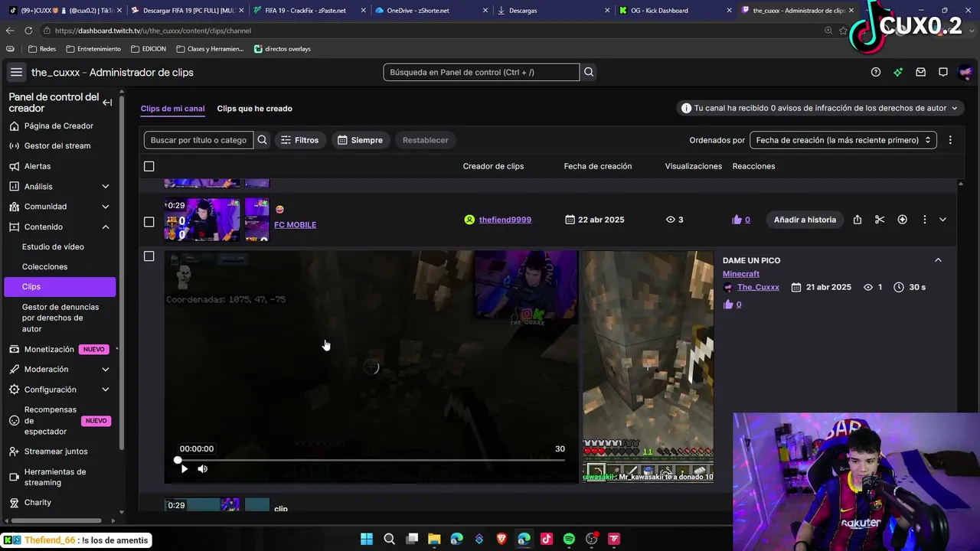
Task: Click the circled star icon on FC MOBILE clip
Action: click(903, 220)
